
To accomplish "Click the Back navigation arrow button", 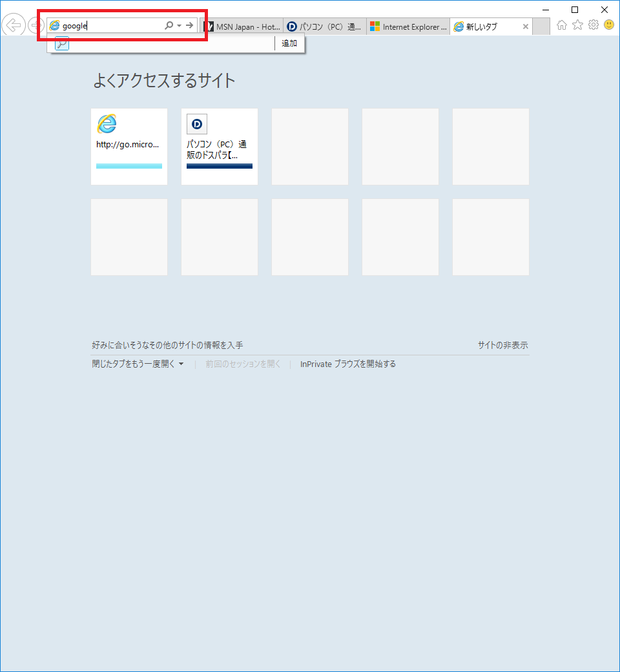I will pyautogui.click(x=13, y=26).
